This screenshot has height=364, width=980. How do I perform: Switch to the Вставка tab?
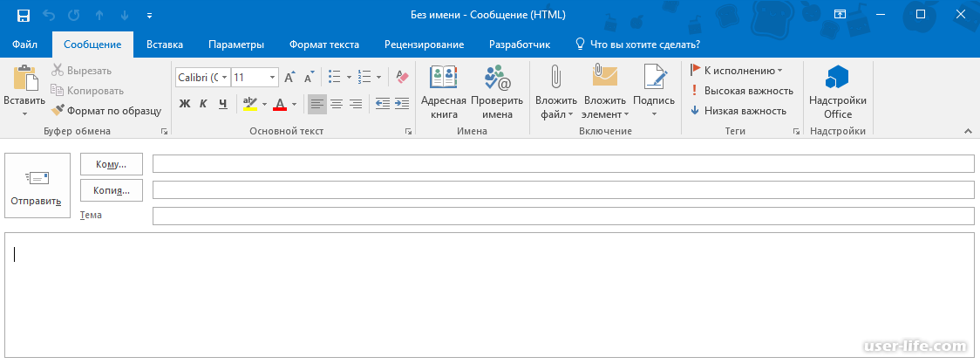click(x=165, y=45)
